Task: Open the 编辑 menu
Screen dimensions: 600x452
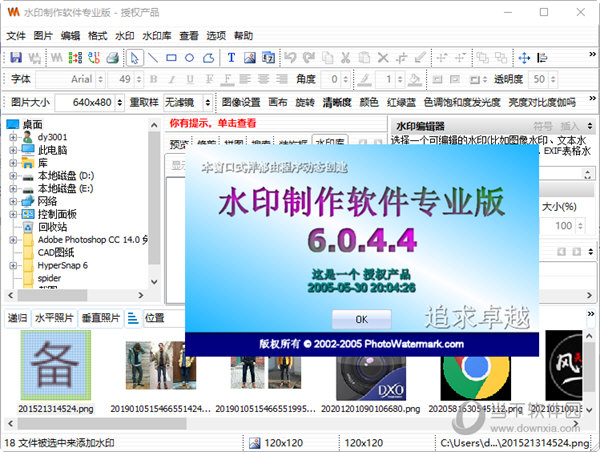Action: coord(70,36)
